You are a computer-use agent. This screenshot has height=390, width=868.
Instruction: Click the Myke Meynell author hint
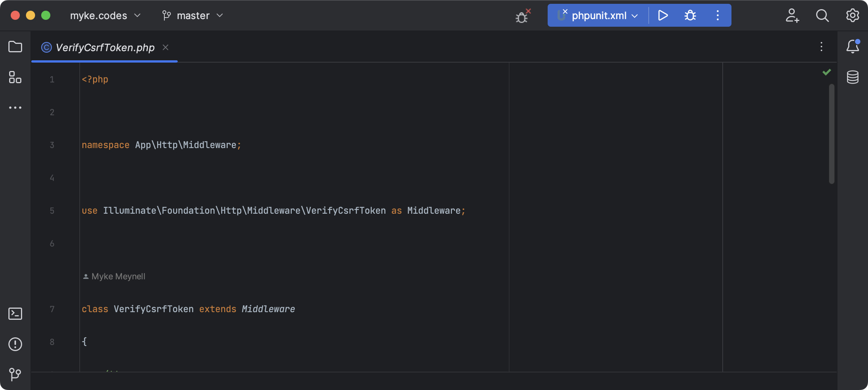[x=118, y=276]
